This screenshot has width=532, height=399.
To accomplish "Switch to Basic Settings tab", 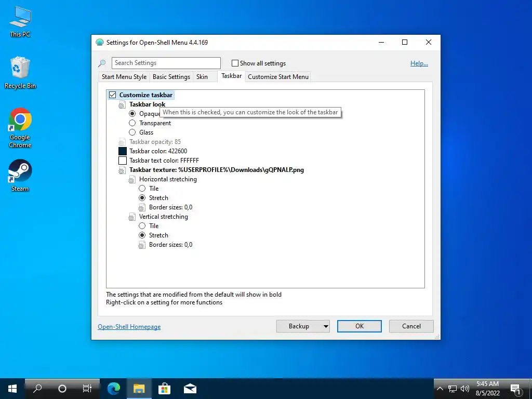I will click(171, 77).
